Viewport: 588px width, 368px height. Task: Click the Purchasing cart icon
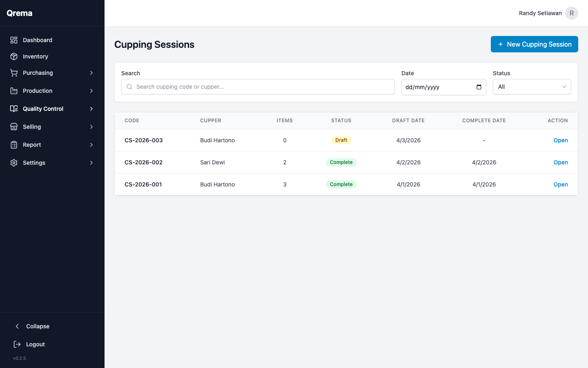click(x=14, y=73)
